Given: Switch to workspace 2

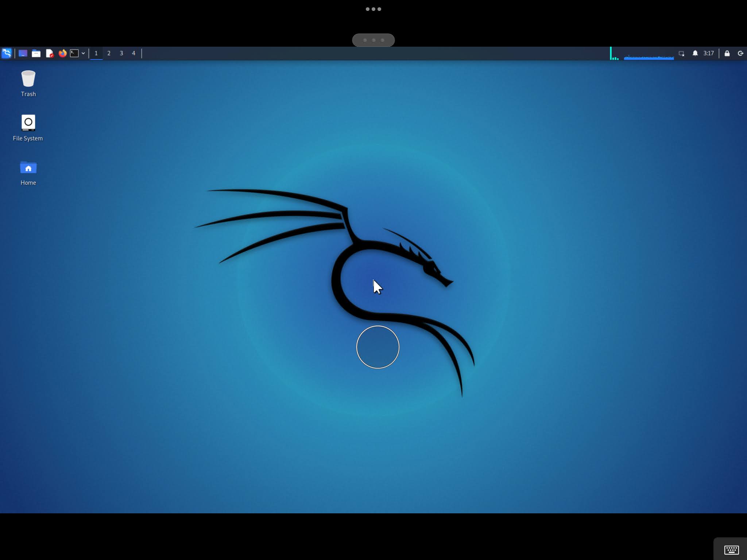Looking at the screenshot, I should pyautogui.click(x=109, y=53).
